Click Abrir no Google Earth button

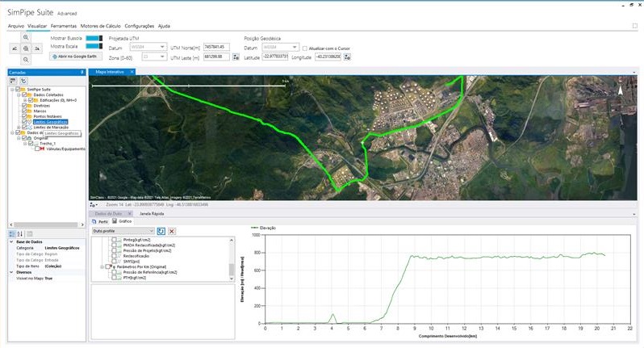click(75, 57)
